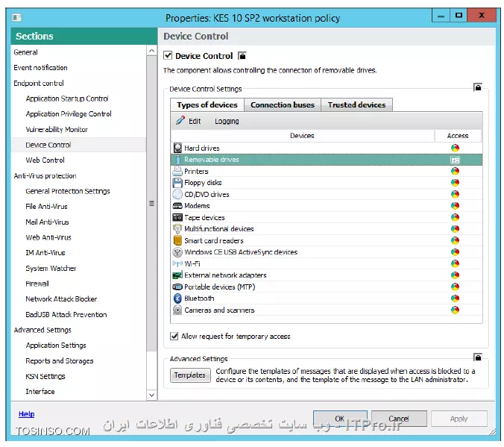Confirm with the OK button
Screen dimensions: 504x447
(x=340, y=419)
